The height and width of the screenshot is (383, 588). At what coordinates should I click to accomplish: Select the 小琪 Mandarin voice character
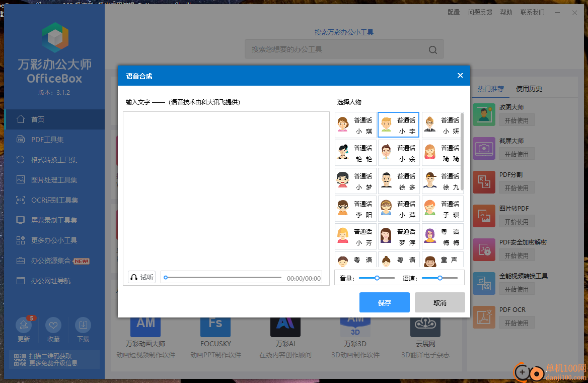pos(355,125)
